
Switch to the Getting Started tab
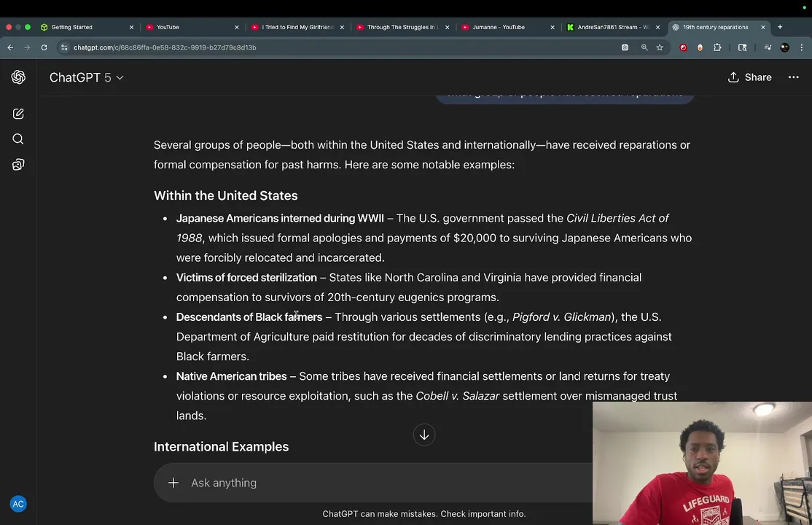click(x=87, y=27)
